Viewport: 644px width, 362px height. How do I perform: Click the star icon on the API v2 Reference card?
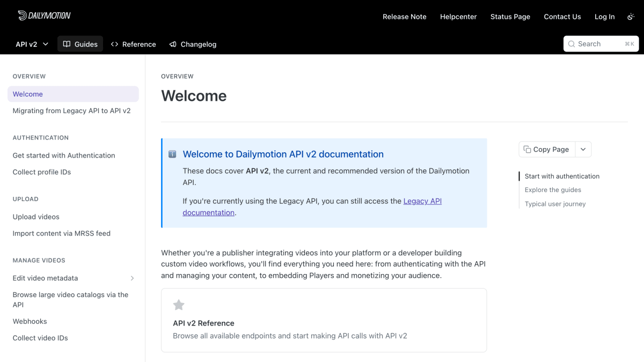[179, 305]
